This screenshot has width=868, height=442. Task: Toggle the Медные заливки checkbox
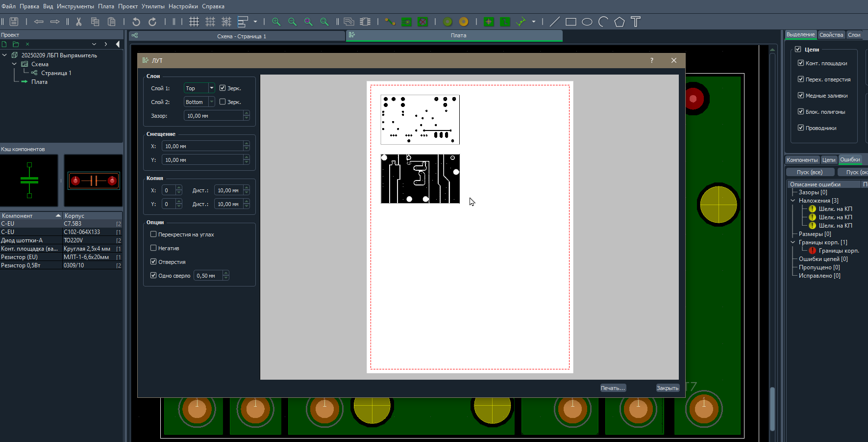pyautogui.click(x=801, y=96)
